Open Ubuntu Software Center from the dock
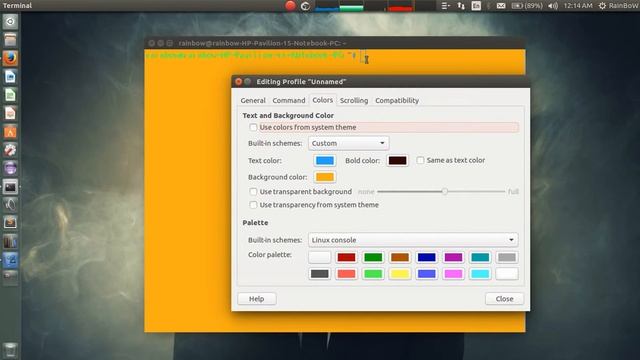This screenshot has height=360, width=640. click(10, 131)
